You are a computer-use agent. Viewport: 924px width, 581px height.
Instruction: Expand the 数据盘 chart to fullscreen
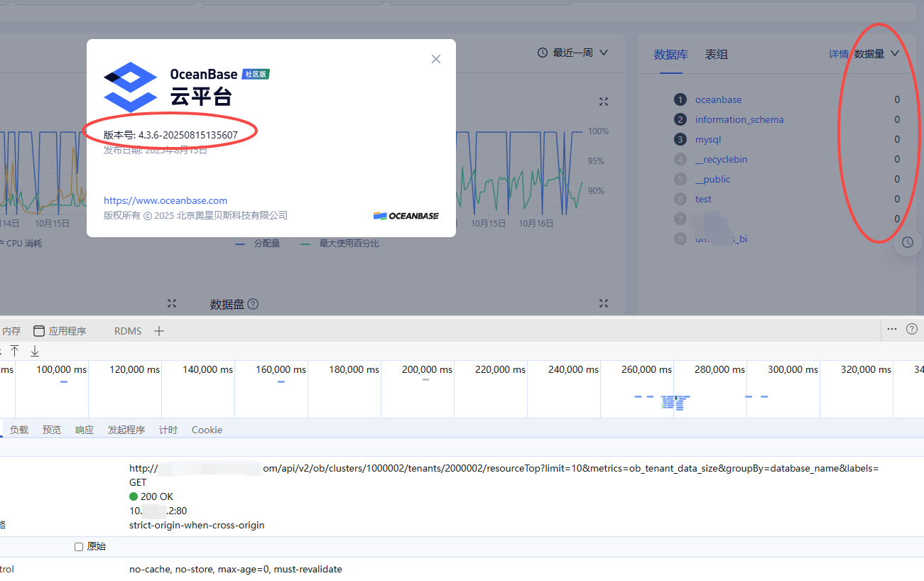[604, 303]
